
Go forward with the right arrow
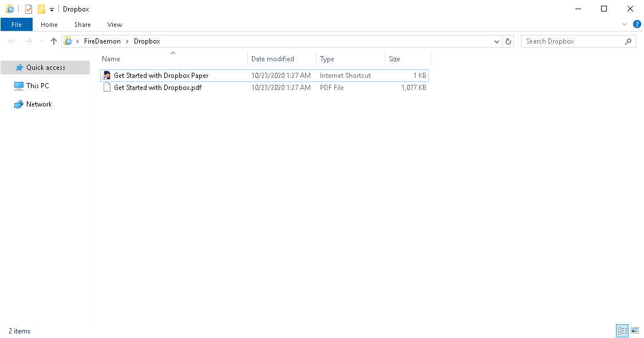(29, 41)
